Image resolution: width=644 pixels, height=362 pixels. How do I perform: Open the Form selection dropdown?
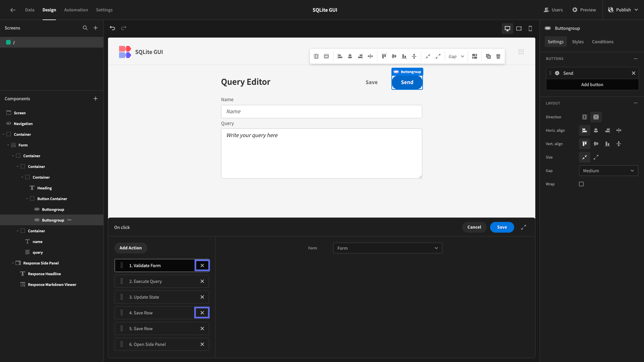388,248
